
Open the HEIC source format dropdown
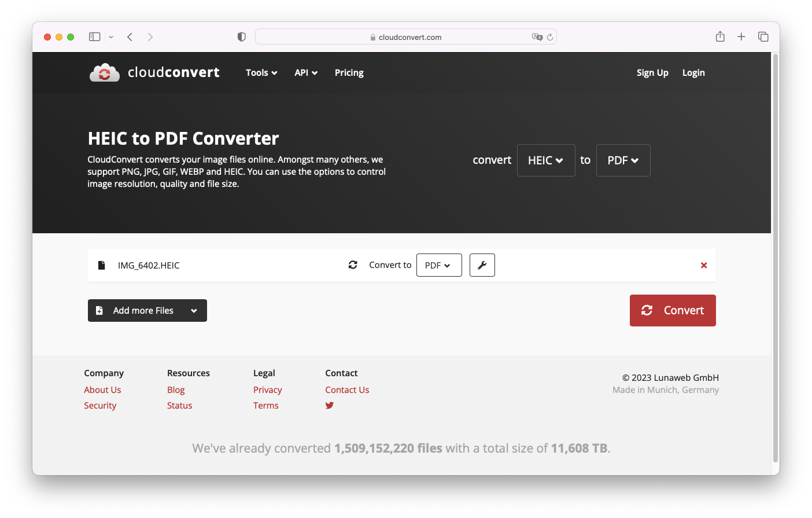[545, 160]
